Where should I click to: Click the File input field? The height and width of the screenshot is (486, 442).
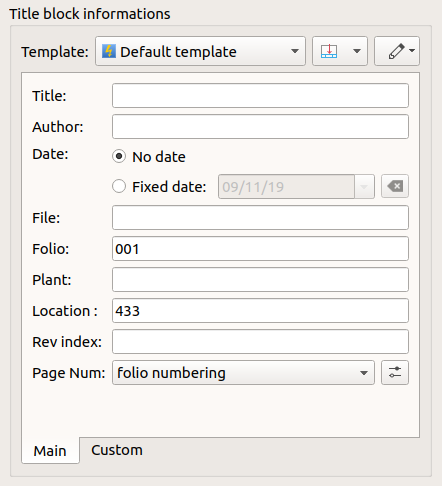click(260, 218)
